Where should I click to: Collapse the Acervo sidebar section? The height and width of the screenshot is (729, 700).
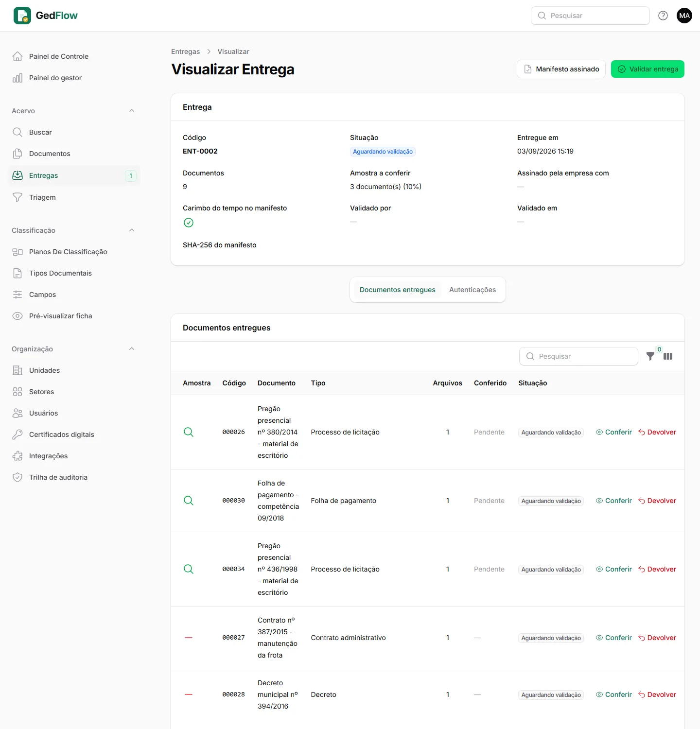pyautogui.click(x=132, y=111)
